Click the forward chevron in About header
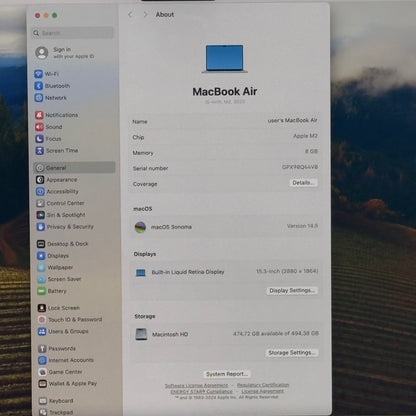Screen dimensions: 416x416 [145, 14]
